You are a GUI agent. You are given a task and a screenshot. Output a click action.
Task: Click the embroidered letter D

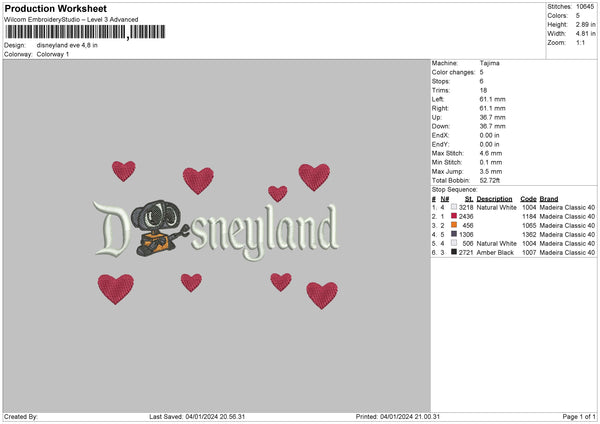click(111, 229)
